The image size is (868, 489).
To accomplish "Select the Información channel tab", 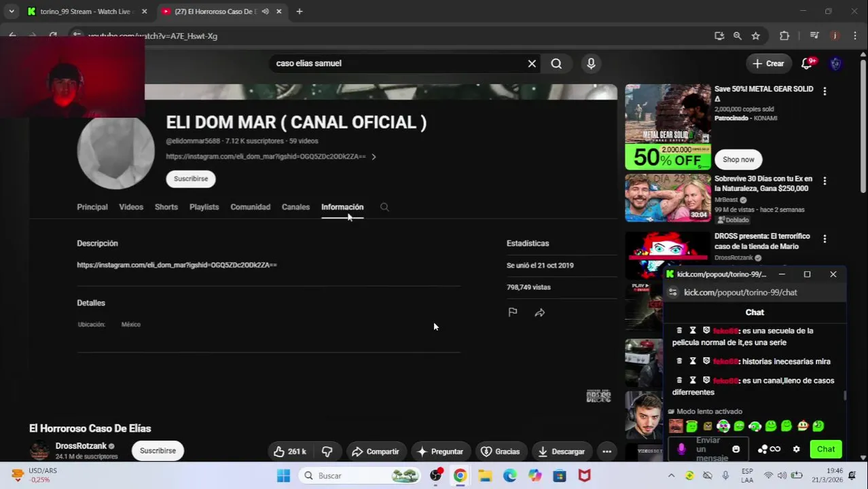I will click(342, 207).
